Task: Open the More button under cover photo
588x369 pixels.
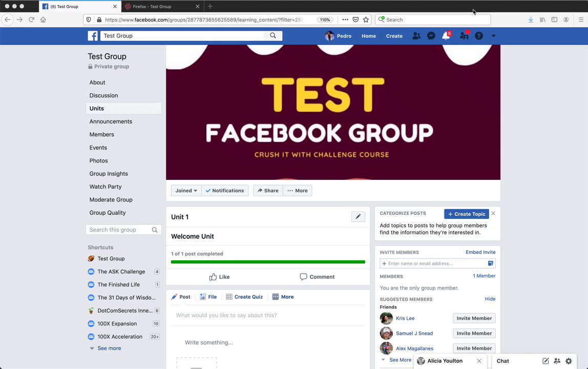Action: click(x=298, y=190)
